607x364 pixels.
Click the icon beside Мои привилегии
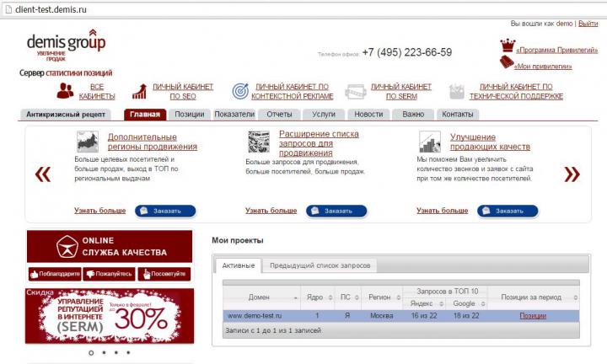click(507, 62)
